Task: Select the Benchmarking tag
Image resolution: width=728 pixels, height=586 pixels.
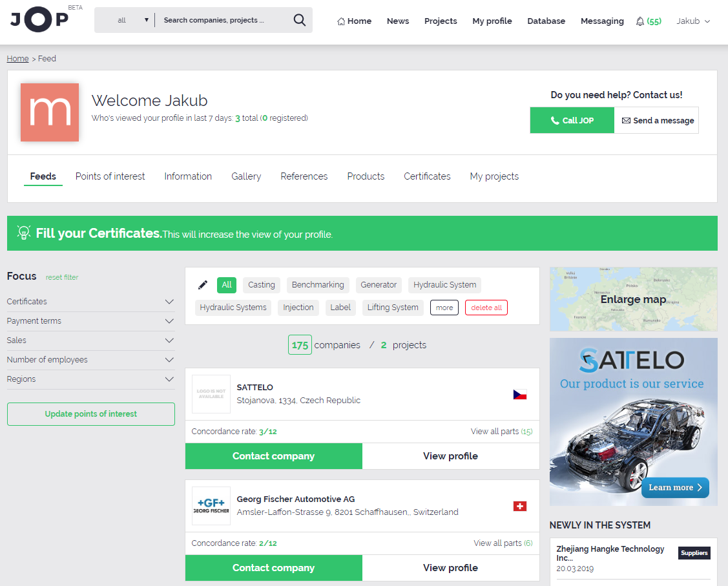Action: 318,285
